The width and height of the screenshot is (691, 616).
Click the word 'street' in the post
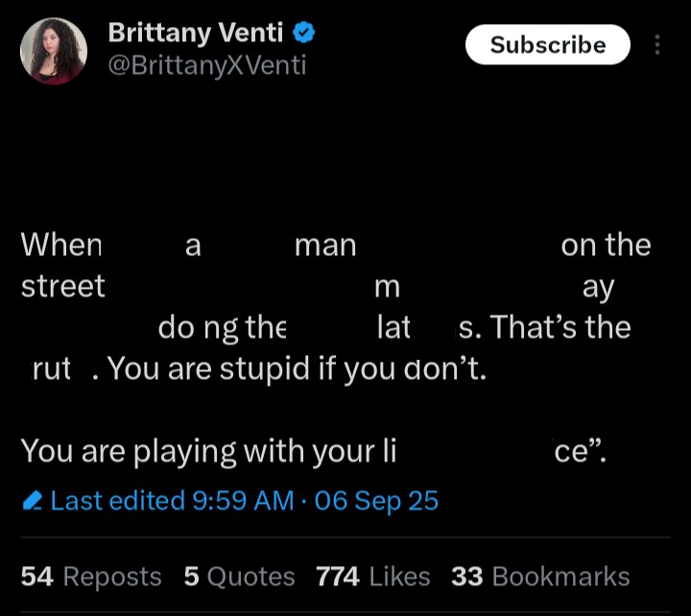(63, 286)
